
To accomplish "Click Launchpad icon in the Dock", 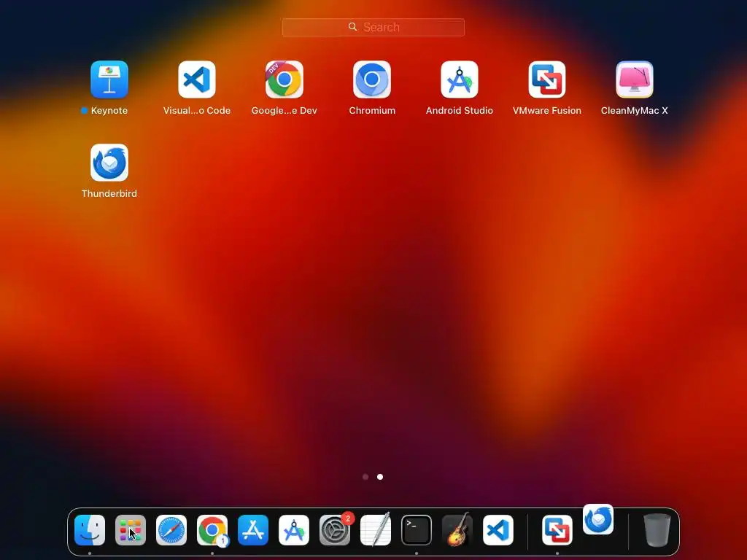I will (131, 530).
